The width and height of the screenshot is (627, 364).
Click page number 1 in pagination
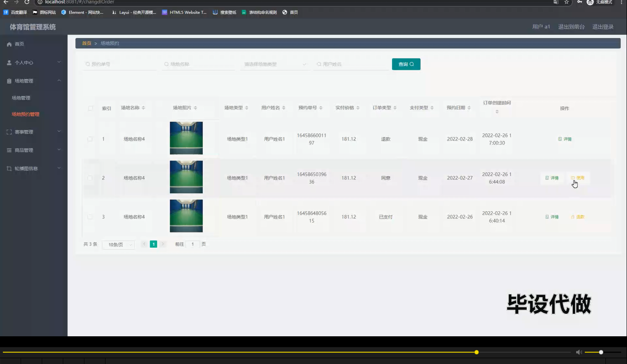point(153,244)
